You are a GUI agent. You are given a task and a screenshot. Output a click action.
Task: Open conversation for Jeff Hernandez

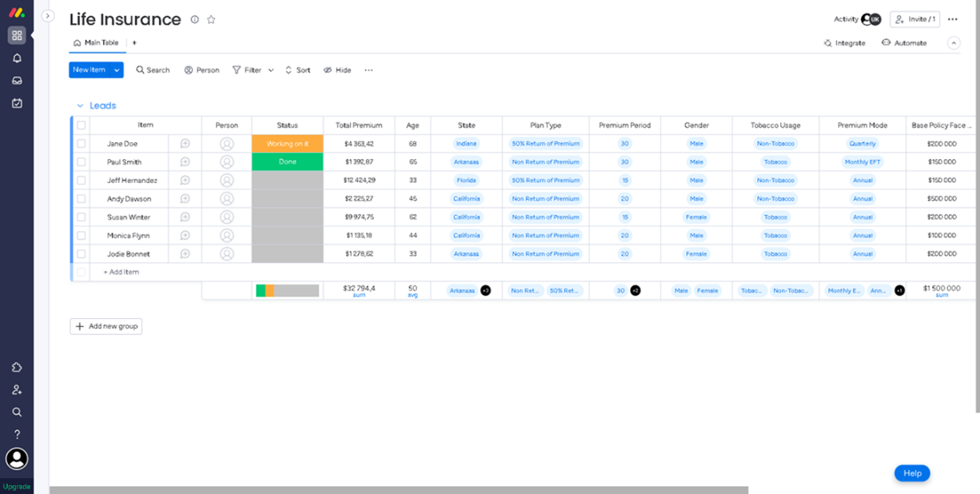pyautogui.click(x=185, y=181)
